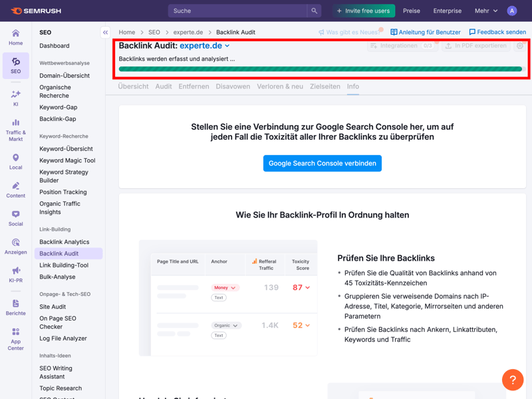
Task: Expand toxicity score 52 chevron
Action: click(x=307, y=325)
